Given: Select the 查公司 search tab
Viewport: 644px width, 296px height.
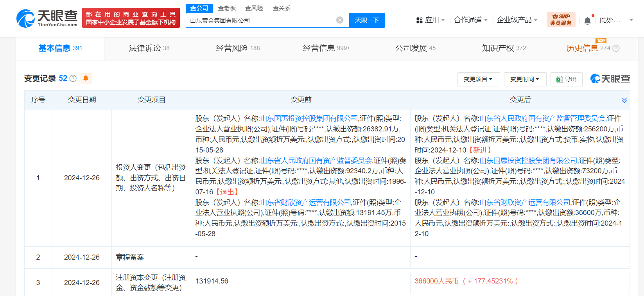Looking at the screenshot, I should point(199,8).
